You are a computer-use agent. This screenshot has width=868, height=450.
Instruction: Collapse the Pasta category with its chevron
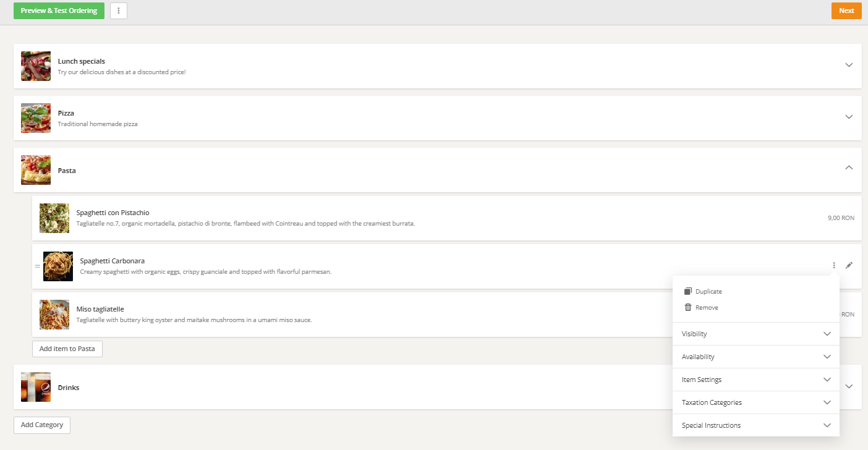click(849, 168)
